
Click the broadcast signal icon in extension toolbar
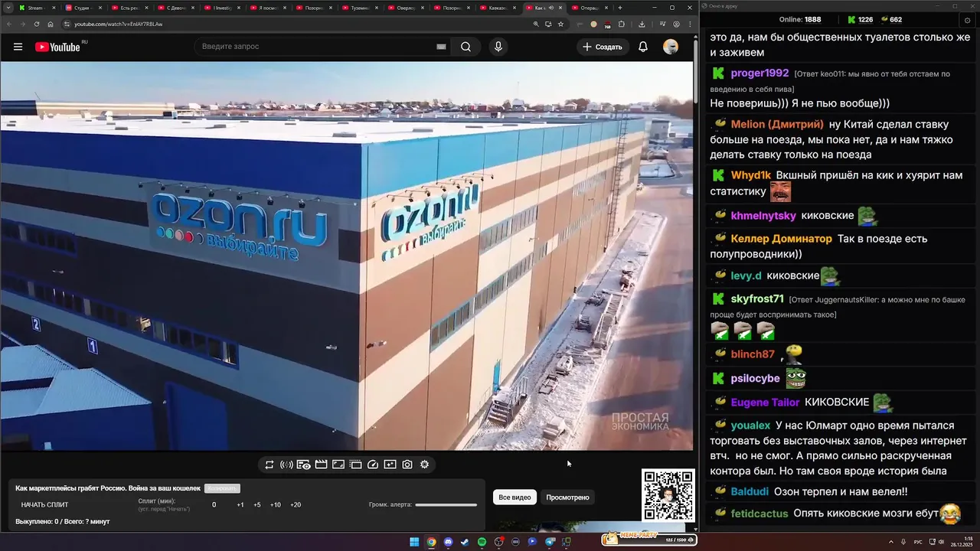click(286, 465)
